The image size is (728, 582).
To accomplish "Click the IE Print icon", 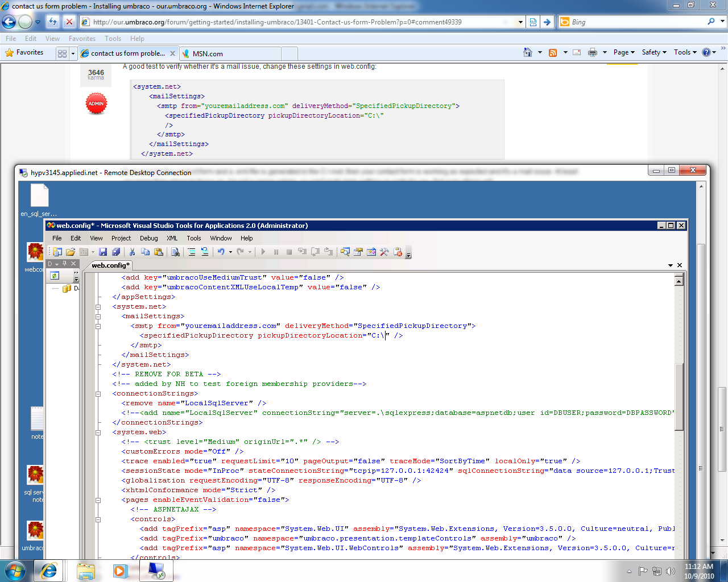I will 593,52.
